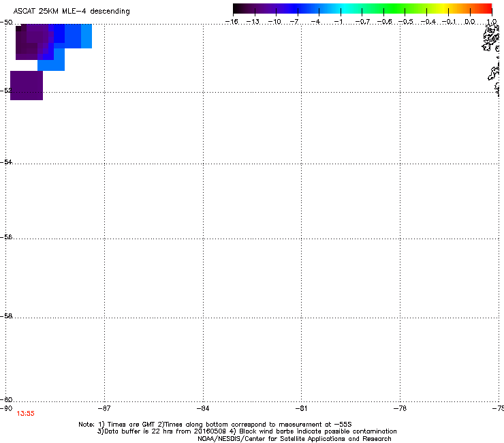Click the note line starting 'Note: 1) Times are GMT'
The image size is (504, 443).
pos(215,425)
